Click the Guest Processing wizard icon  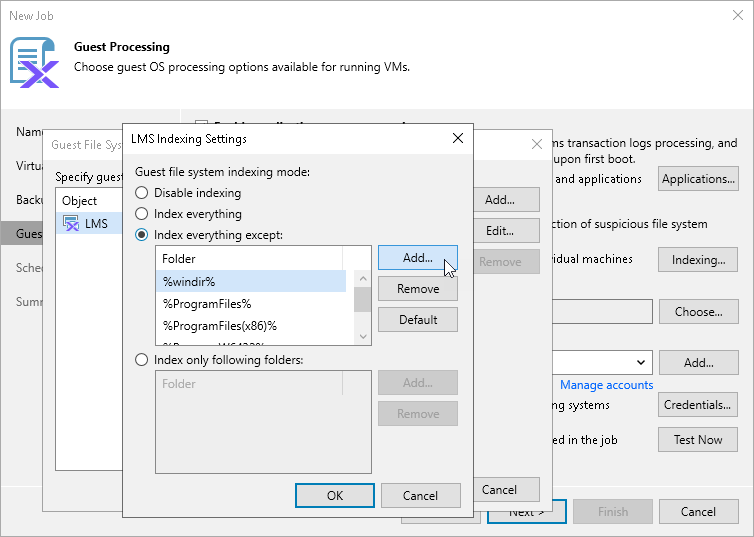[34, 62]
